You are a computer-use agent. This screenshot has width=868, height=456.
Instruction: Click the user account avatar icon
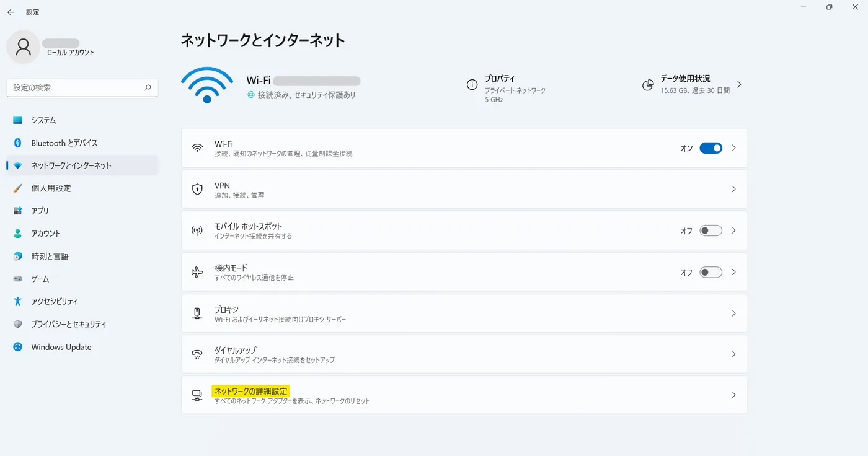tap(24, 46)
